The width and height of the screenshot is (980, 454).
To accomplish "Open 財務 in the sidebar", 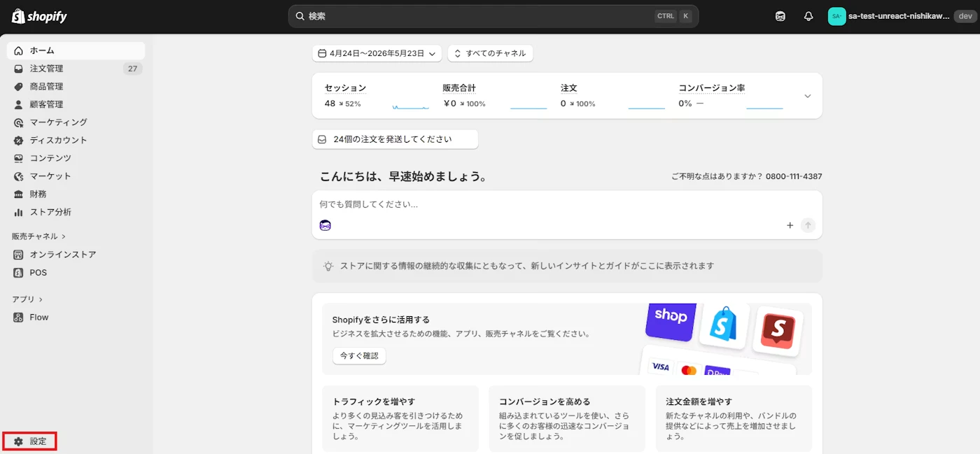I will point(76,194).
